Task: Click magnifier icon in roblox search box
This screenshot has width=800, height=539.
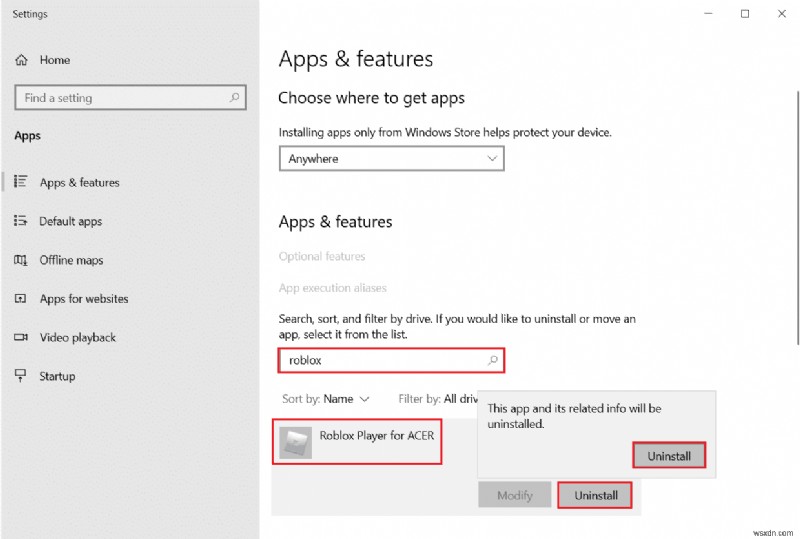Action: [491, 360]
